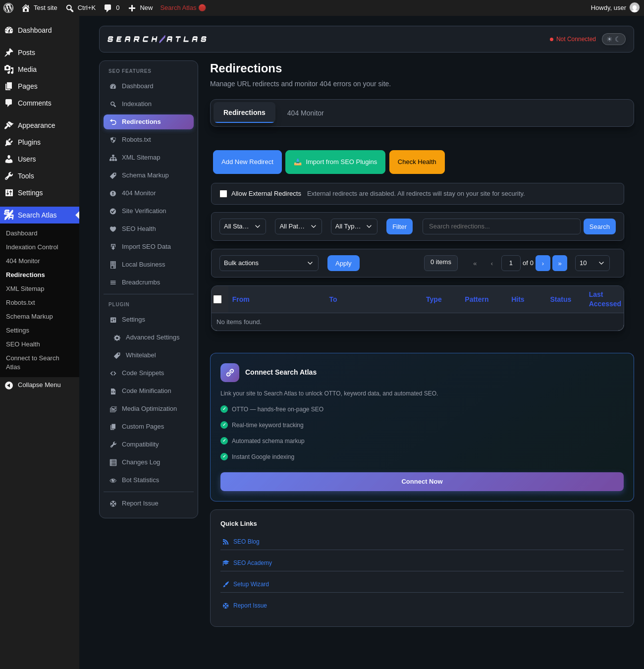
Task: Open the Pages menu item
Action: [x=40, y=86]
